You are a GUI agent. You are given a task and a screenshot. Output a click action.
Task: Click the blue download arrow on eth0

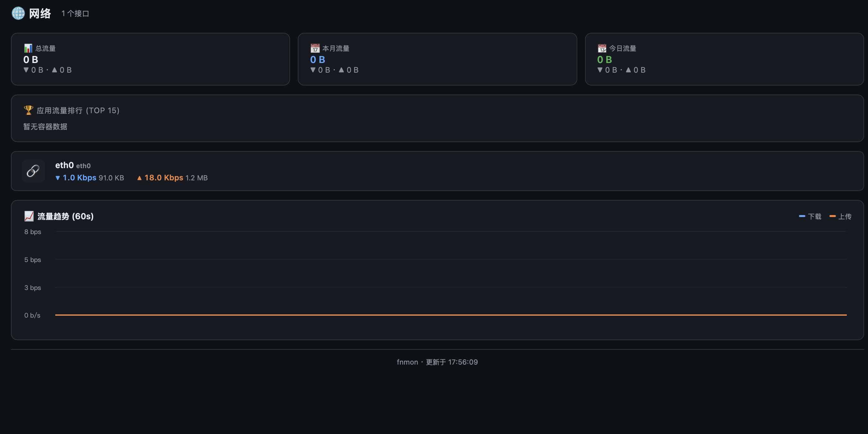tap(58, 178)
